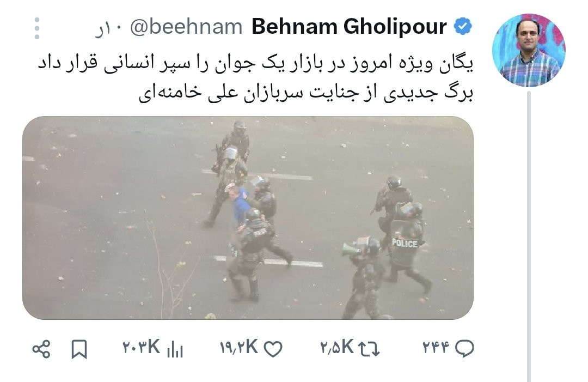The image size is (588, 382).
Task: Open the @beehnam handle link
Action: [x=186, y=27]
